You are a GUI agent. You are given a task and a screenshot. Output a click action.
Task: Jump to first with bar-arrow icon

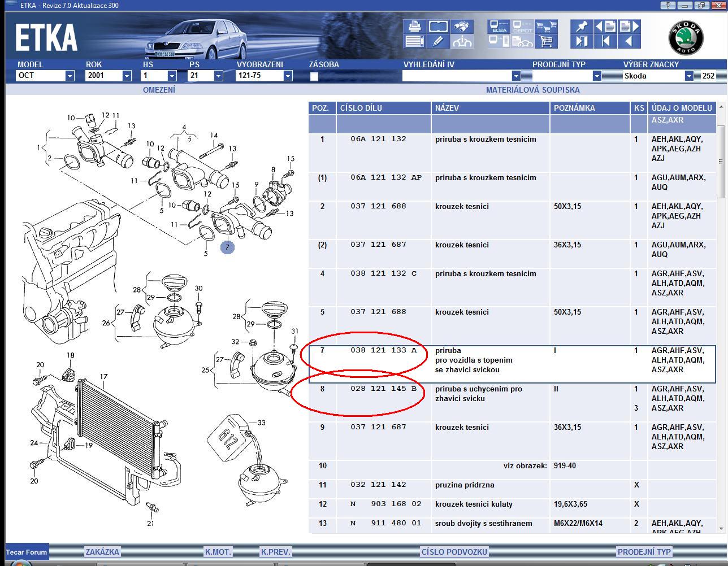605,41
